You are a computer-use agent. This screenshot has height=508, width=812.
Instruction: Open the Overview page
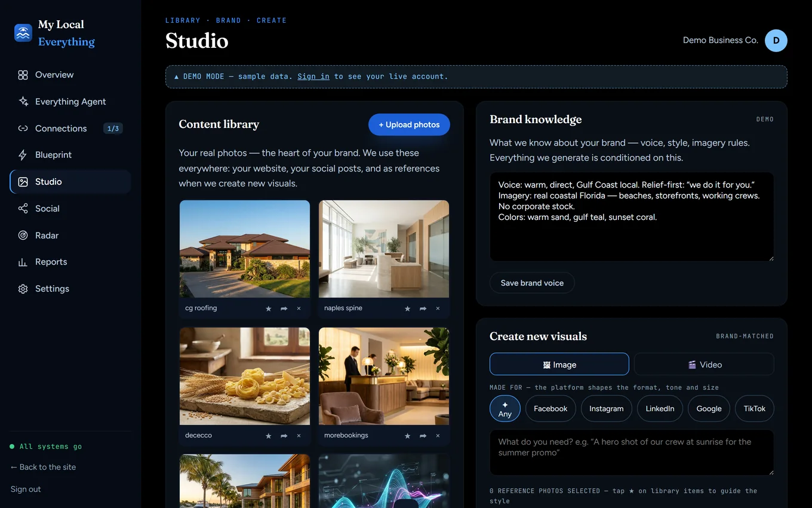tap(70, 75)
